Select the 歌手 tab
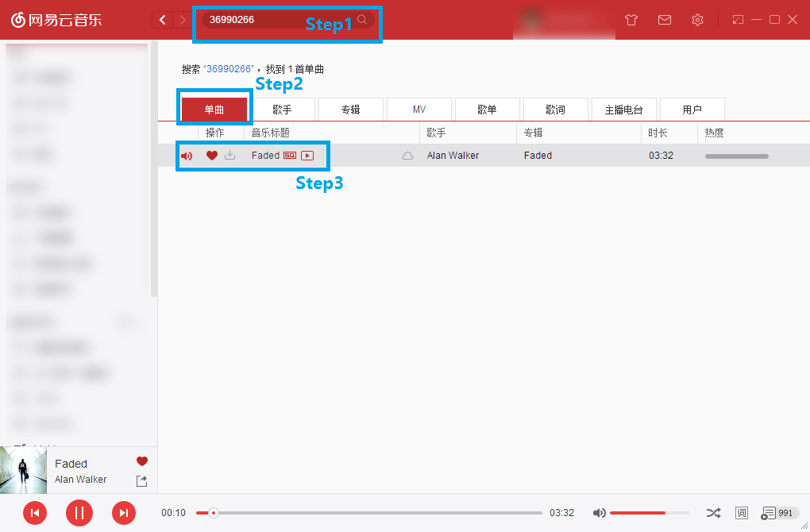Image resolution: width=810 pixels, height=532 pixels. [282, 110]
